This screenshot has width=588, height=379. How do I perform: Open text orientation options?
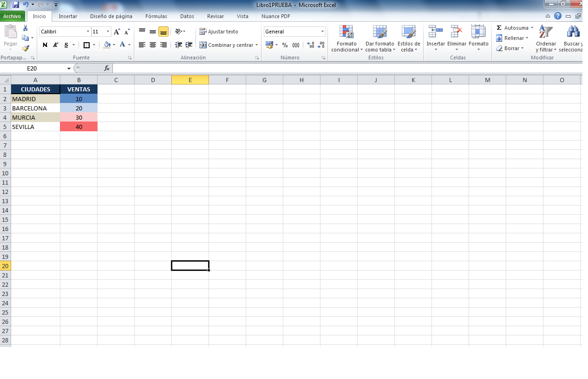(x=180, y=32)
